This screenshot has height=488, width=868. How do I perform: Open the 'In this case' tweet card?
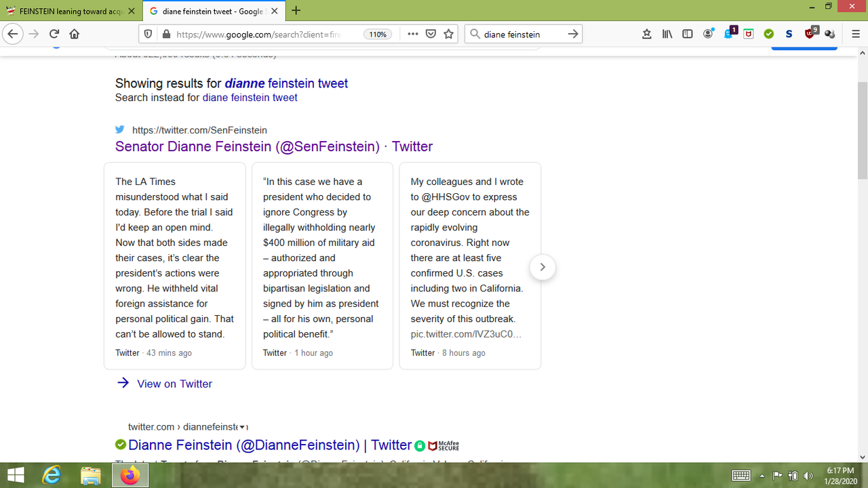point(322,266)
